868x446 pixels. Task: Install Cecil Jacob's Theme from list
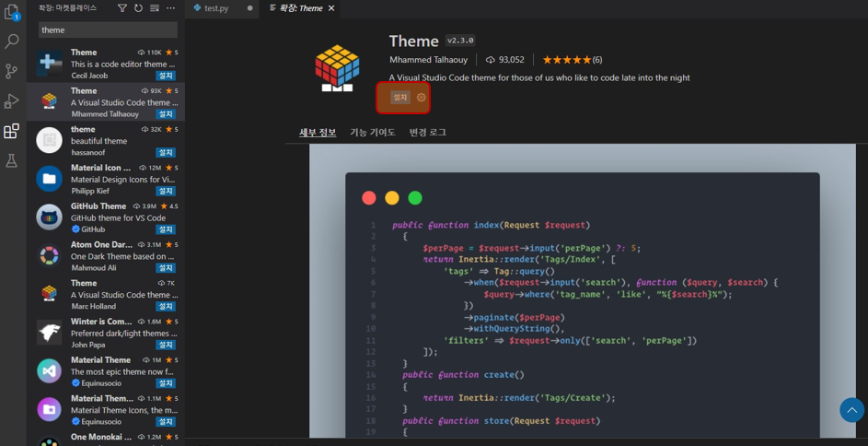(x=166, y=76)
